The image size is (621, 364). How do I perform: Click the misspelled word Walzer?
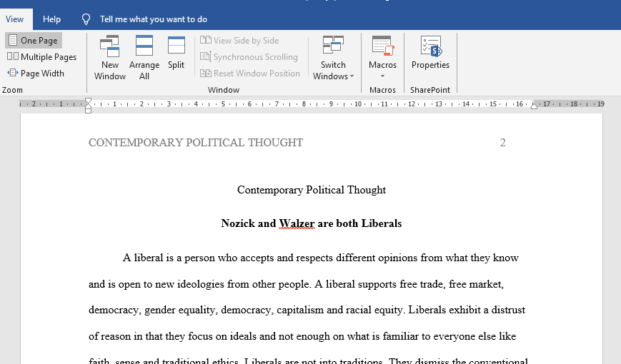coord(297,223)
